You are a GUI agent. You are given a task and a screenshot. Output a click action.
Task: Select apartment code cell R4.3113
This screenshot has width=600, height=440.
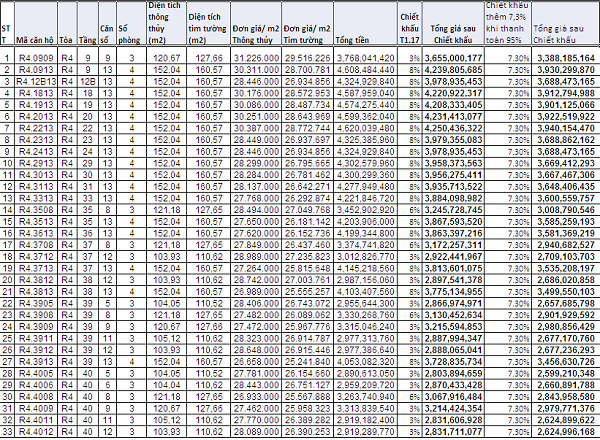click(36, 187)
